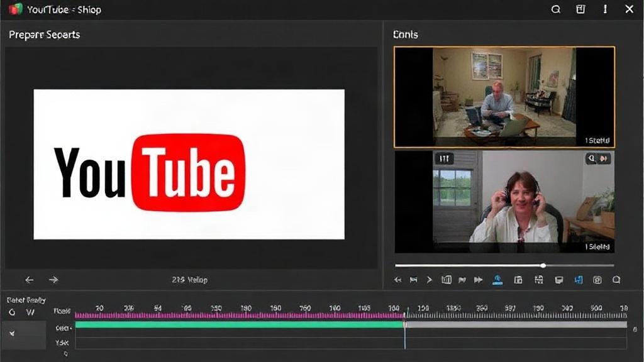Click the 'V/' icon above timeline tracks
The height and width of the screenshot is (362, 644).
pos(30,312)
